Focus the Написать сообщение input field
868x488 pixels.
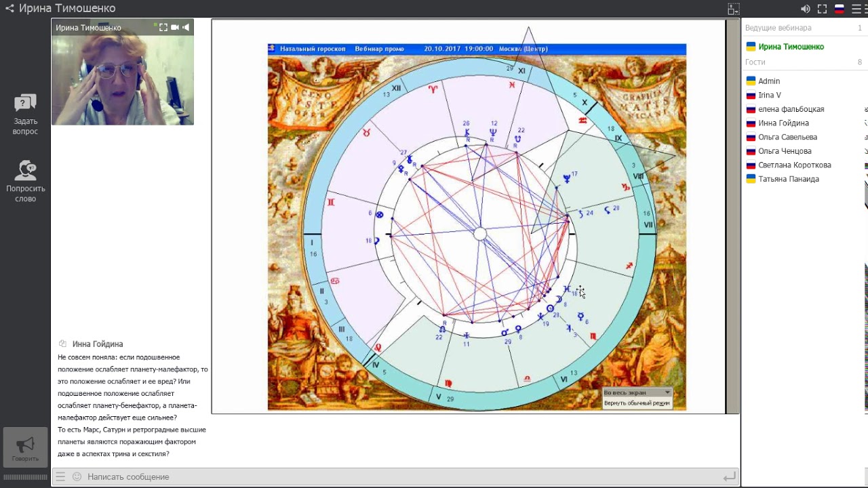point(400,476)
